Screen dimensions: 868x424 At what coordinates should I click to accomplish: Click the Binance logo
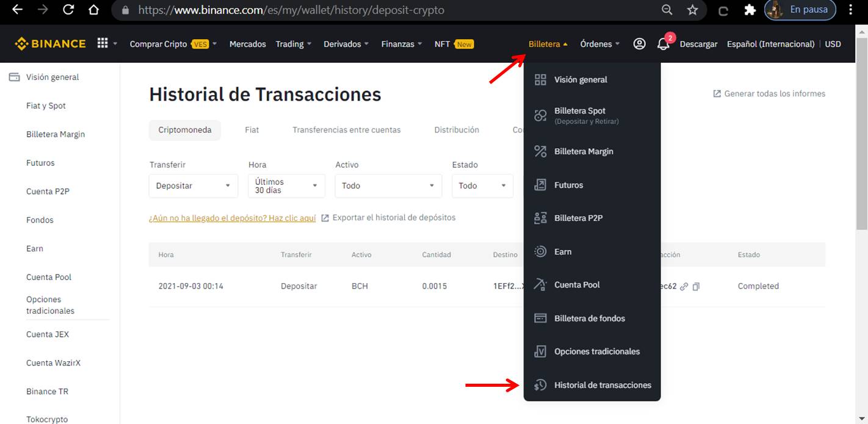click(50, 44)
